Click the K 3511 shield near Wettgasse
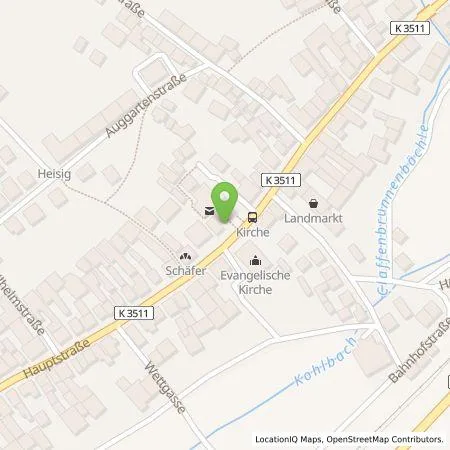The width and height of the screenshot is (450, 450). 134,313
